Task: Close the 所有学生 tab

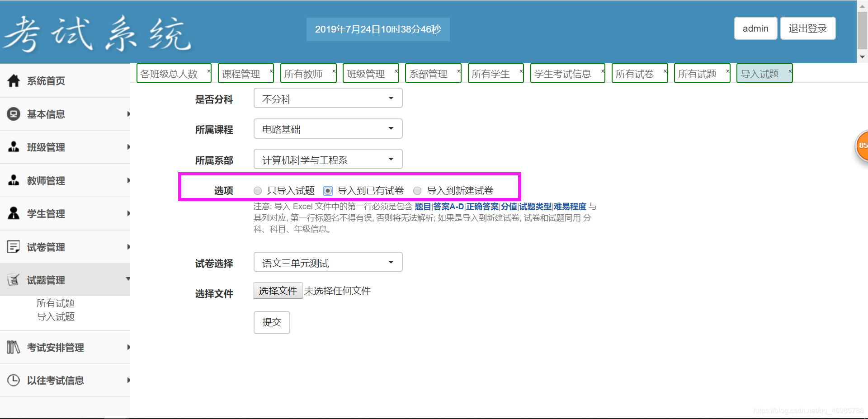Action: tap(521, 71)
